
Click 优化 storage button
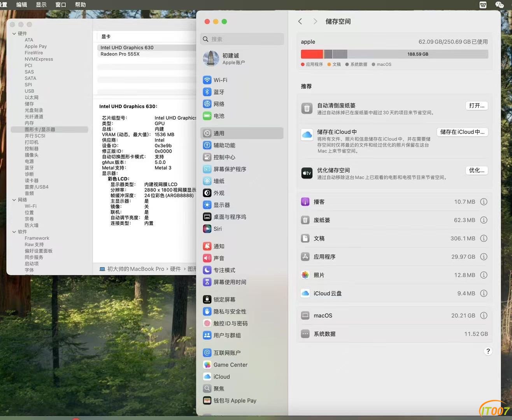pos(477,170)
